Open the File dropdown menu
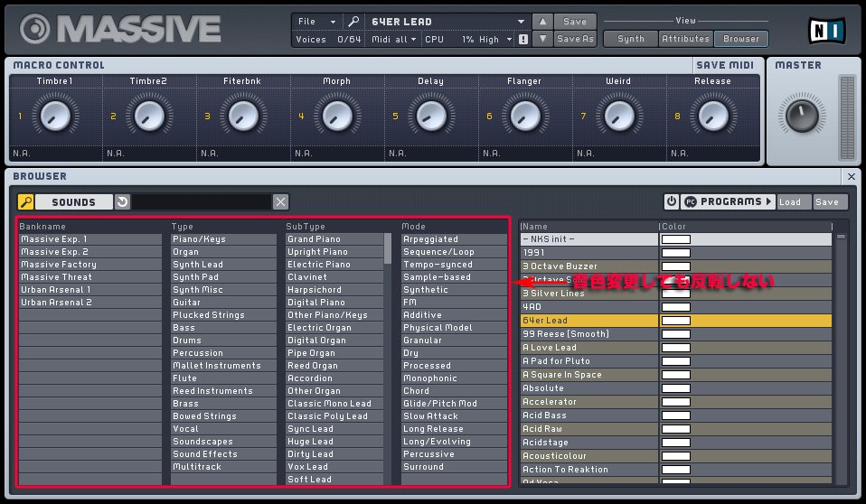Image resolution: width=866 pixels, height=504 pixels. tap(316, 22)
